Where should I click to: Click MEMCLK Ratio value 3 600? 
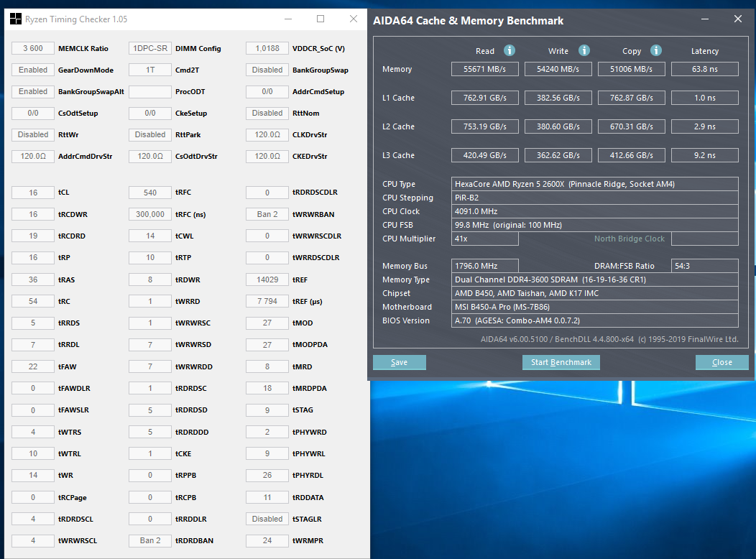(33, 48)
